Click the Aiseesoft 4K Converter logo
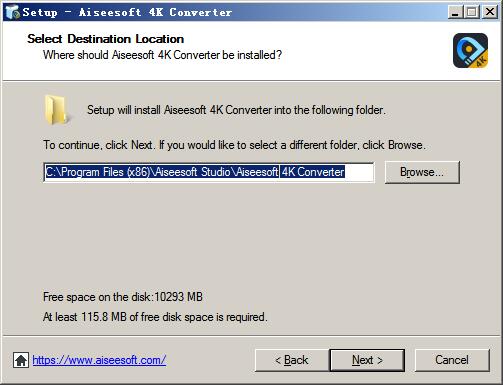This screenshot has height=385, width=503. pyautogui.click(x=470, y=51)
